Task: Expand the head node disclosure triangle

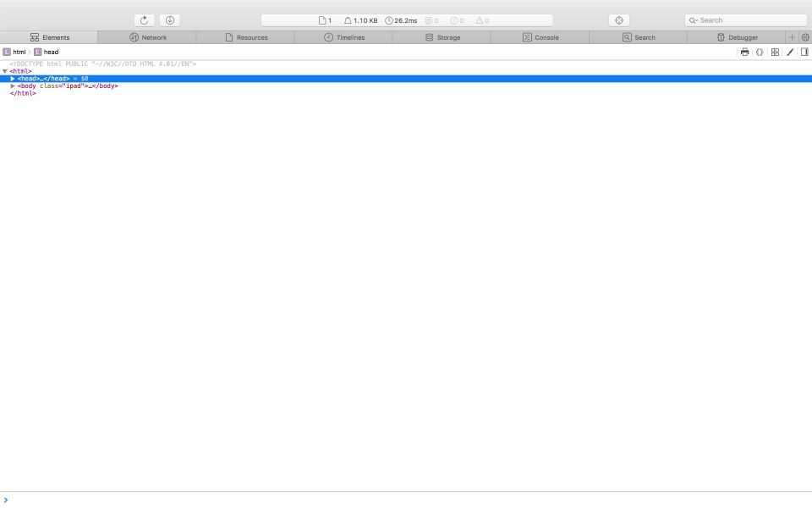Action: pyautogui.click(x=13, y=78)
